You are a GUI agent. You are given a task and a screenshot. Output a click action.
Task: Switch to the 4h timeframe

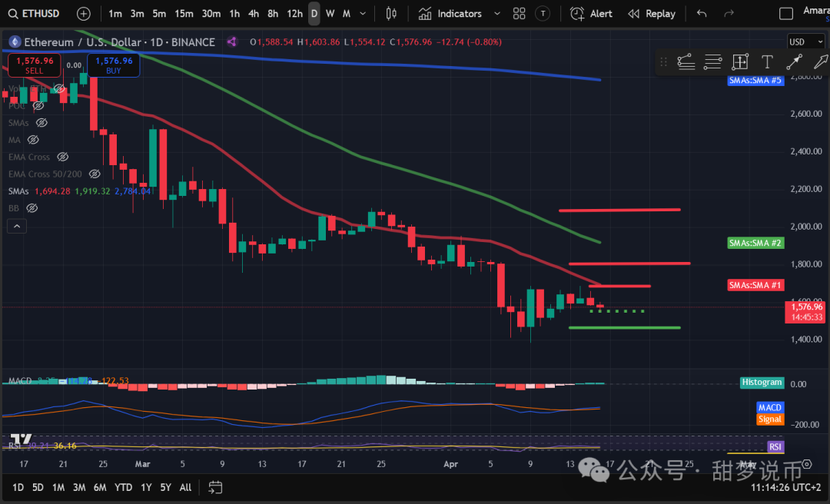254,14
